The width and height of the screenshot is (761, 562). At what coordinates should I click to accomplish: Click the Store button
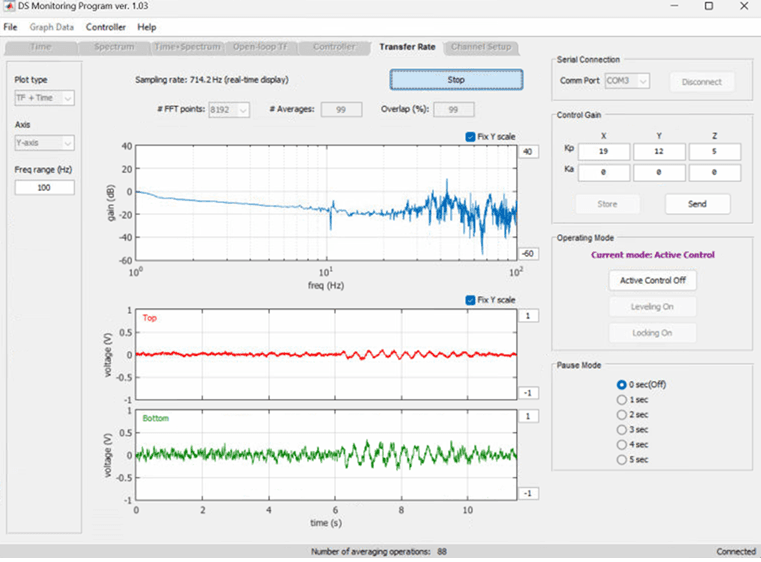pos(608,204)
